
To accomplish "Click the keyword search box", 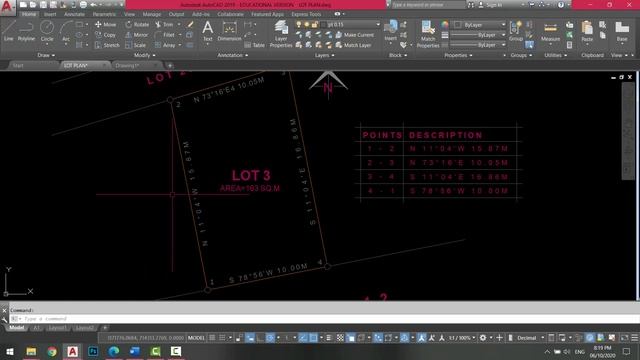I will pos(427,5).
